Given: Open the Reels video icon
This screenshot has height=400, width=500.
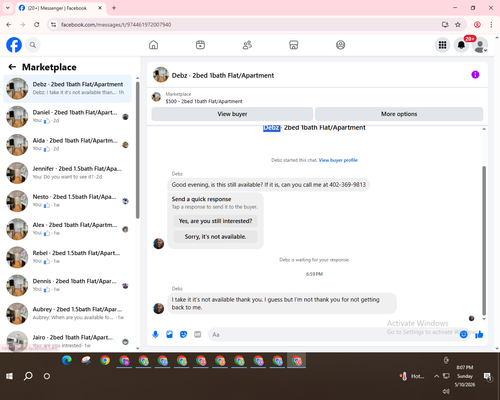Looking at the screenshot, I should tap(200, 45).
